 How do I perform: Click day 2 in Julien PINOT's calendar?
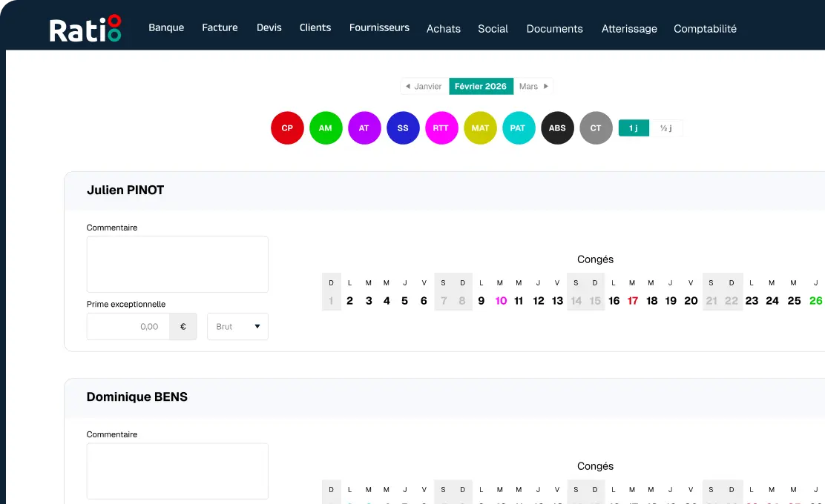pyautogui.click(x=350, y=301)
